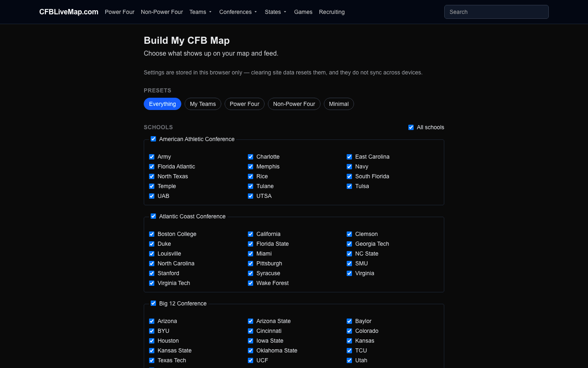This screenshot has width=588, height=368.
Task: Uncheck the SMU checkbox
Action: [x=349, y=263]
